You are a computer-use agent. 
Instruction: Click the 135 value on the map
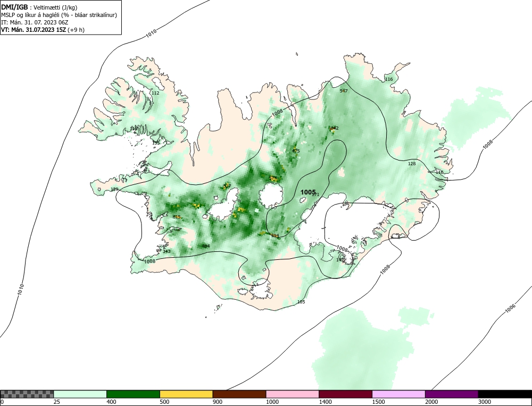click(156, 143)
